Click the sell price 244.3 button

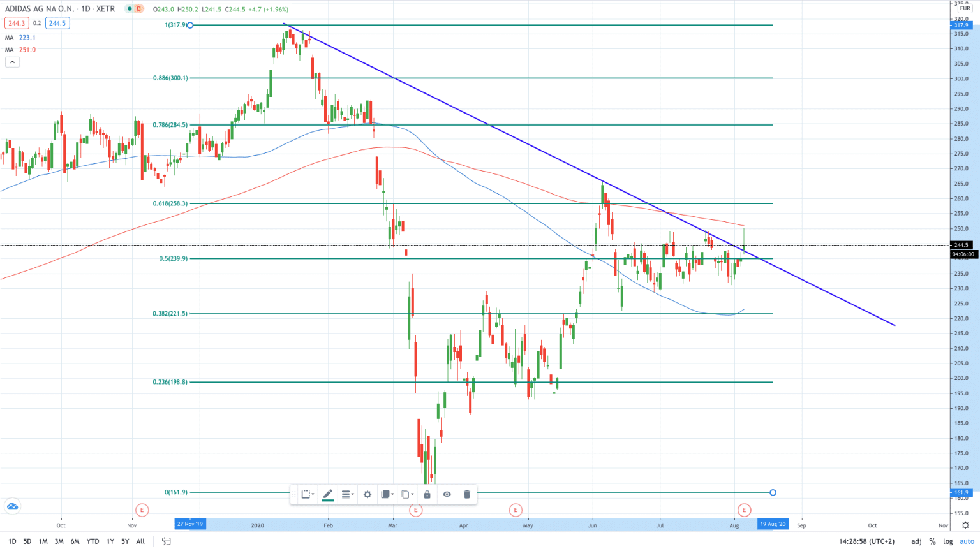(16, 23)
